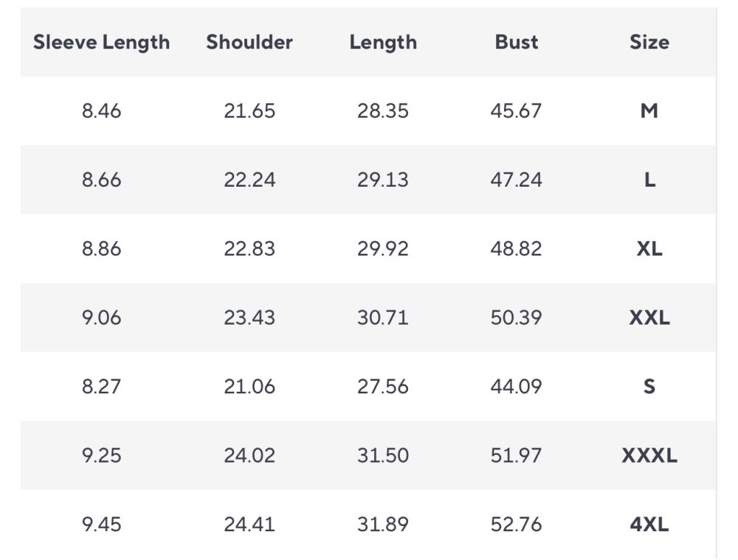738x560 pixels.
Task: Click the 30.71 length value
Action: point(383,318)
